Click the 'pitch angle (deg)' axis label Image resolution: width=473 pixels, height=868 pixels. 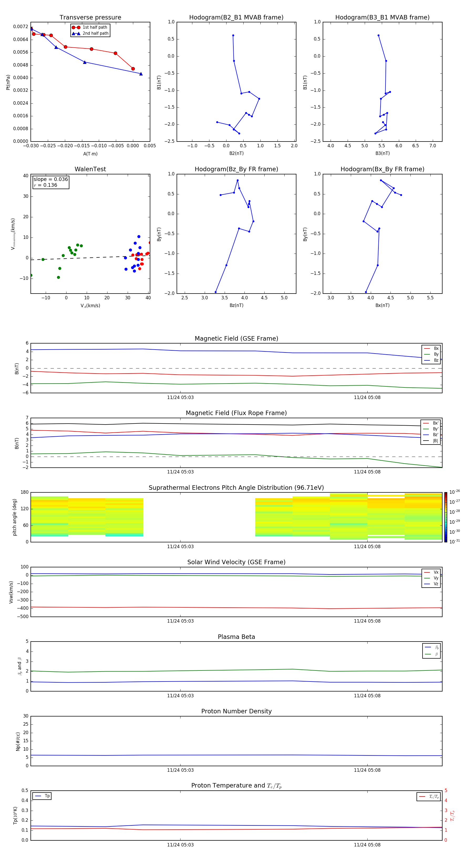click(14, 517)
